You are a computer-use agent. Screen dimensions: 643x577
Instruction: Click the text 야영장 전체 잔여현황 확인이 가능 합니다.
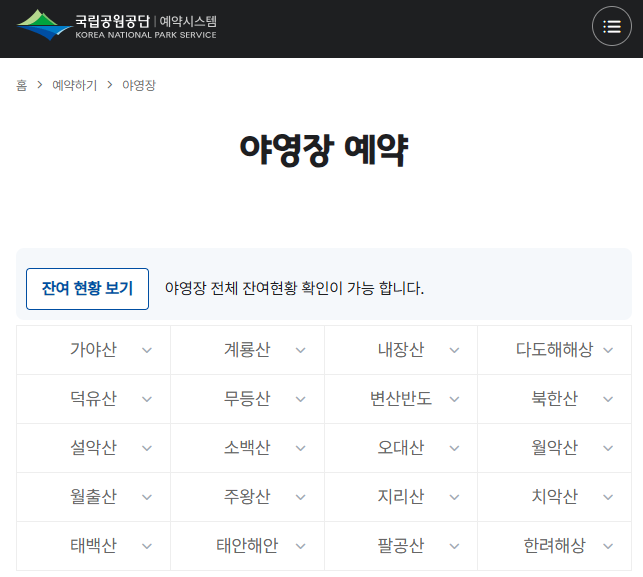[x=294, y=288]
